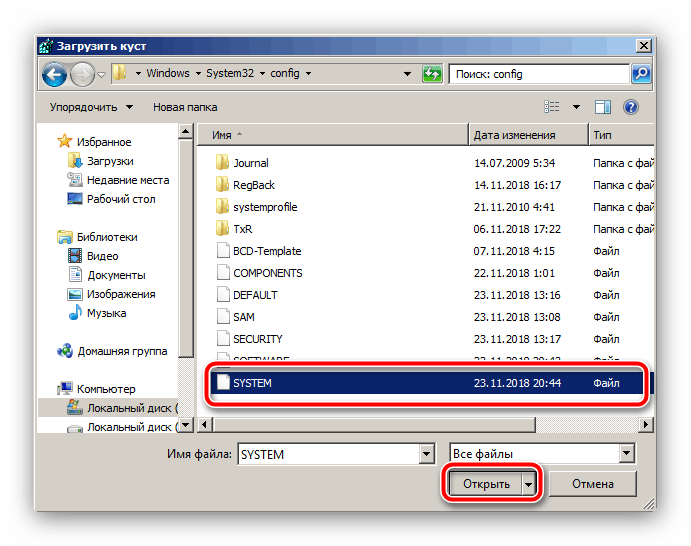Click the RegBack folder icon
Image resolution: width=691 pixels, height=546 pixels.
(x=223, y=185)
